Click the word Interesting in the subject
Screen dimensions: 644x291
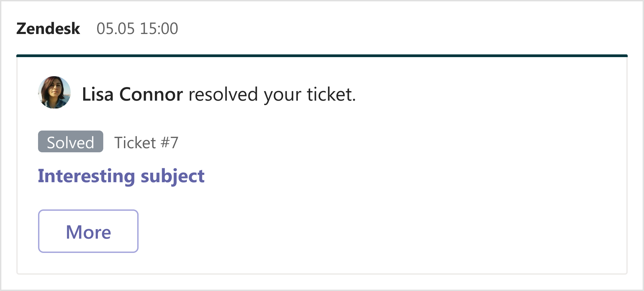click(x=86, y=176)
